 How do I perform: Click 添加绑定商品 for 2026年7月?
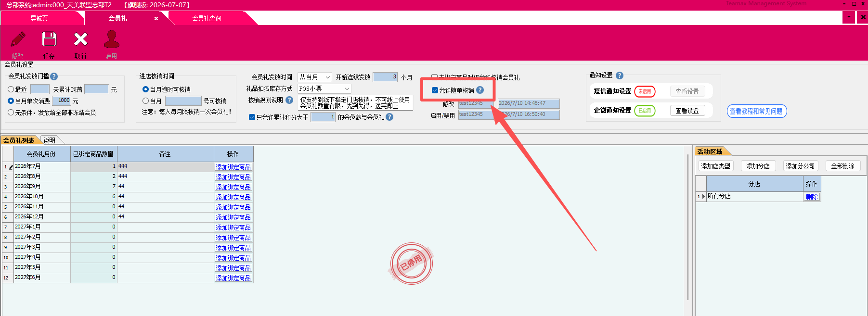pyautogui.click(x=233, y=167)
